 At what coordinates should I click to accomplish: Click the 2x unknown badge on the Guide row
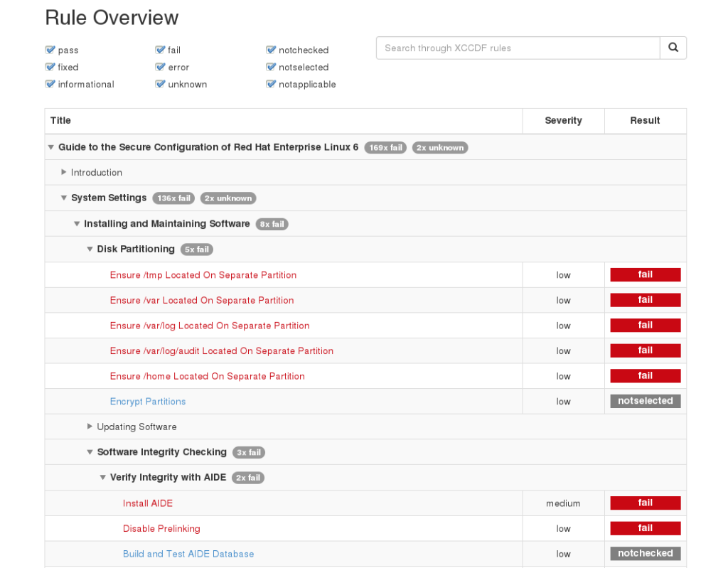[440, 148]
